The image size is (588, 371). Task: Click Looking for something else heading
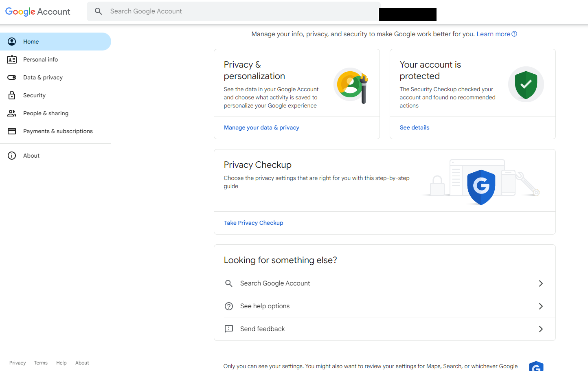(281, 260)
